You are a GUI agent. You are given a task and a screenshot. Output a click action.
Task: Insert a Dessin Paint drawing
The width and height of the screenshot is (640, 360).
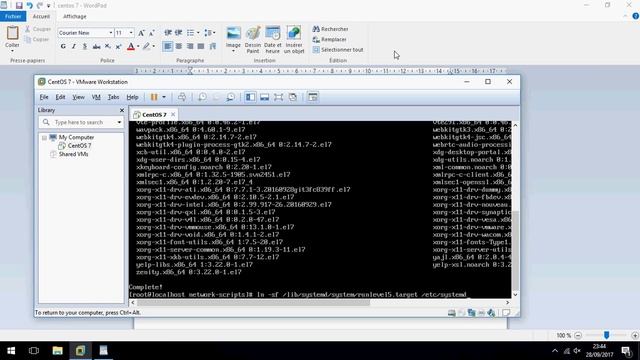253,40
